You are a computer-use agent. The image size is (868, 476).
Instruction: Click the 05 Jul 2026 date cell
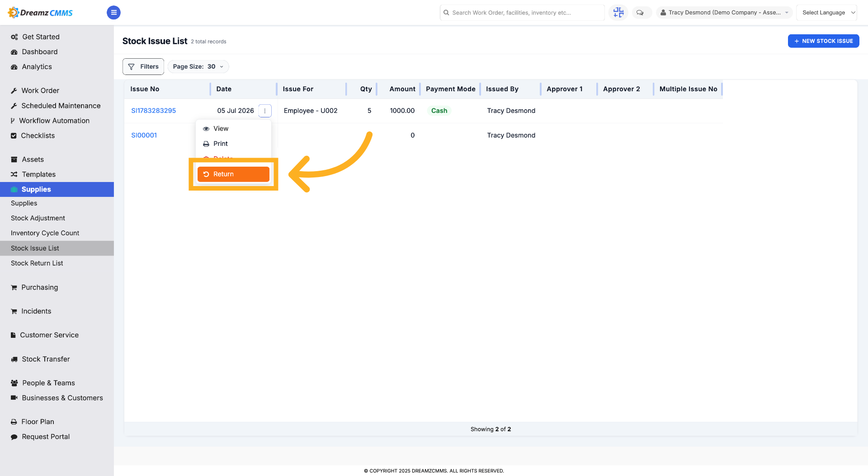coord(236,111)
